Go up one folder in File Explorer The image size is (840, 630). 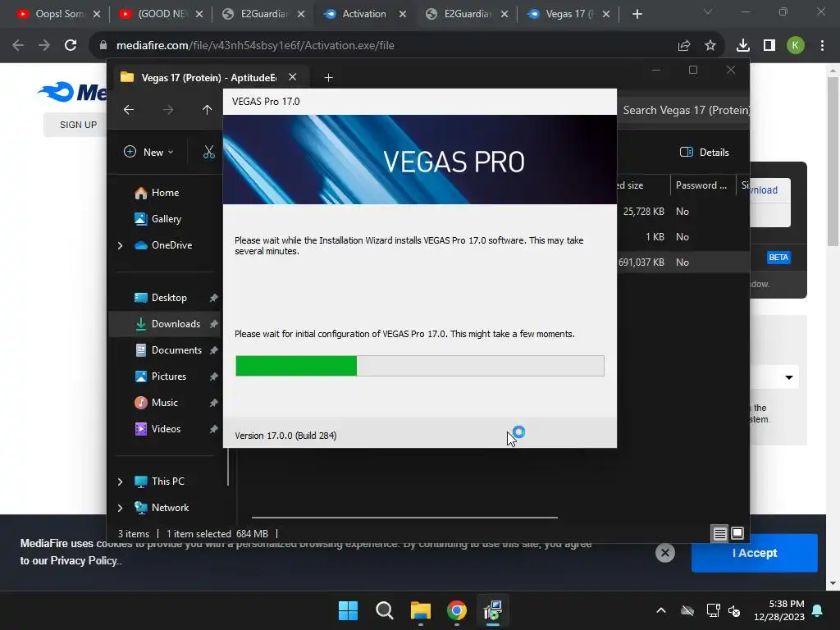click(x=207, y=110)
